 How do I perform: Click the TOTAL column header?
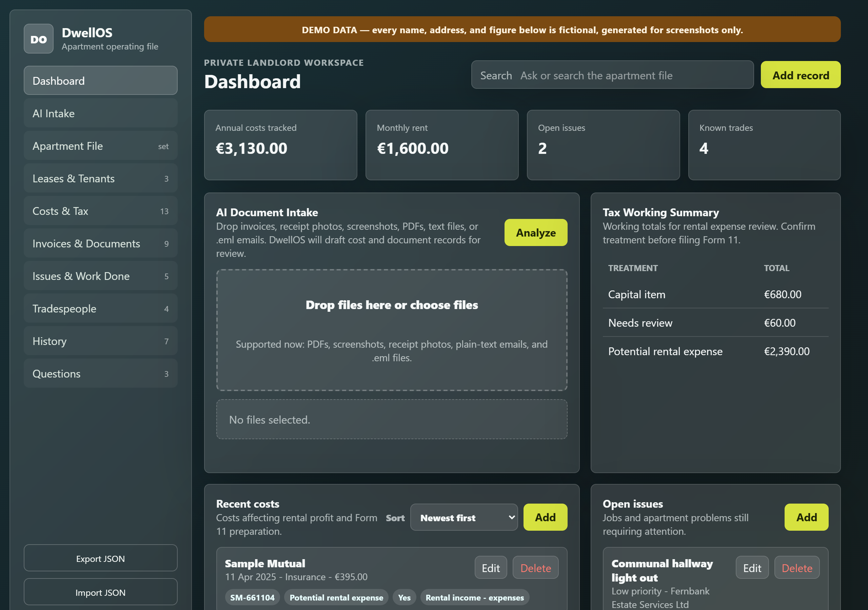click(x=776, y=268)
